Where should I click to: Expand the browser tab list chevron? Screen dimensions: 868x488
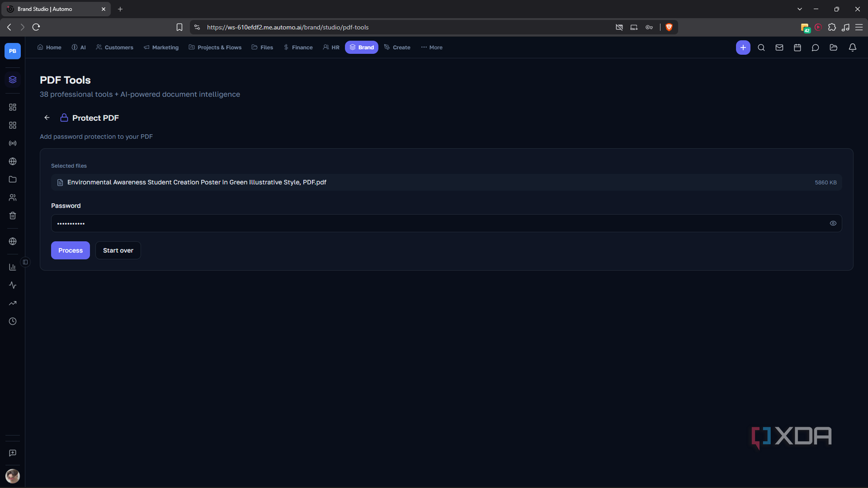click(x=800, y=9)
